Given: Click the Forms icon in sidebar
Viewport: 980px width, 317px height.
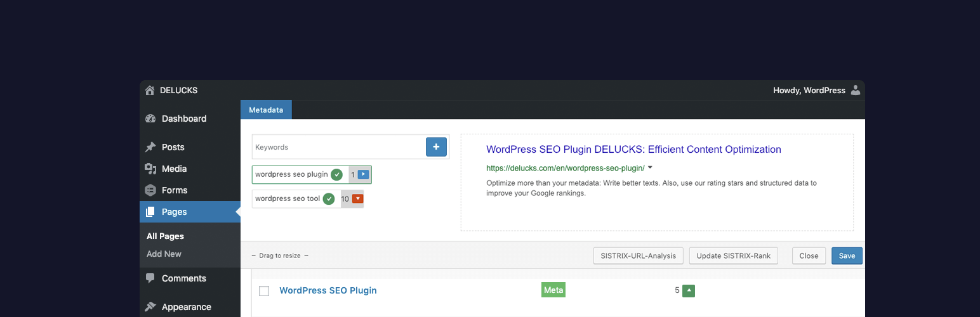Looking at the screenshot, I should coord(150,190).
